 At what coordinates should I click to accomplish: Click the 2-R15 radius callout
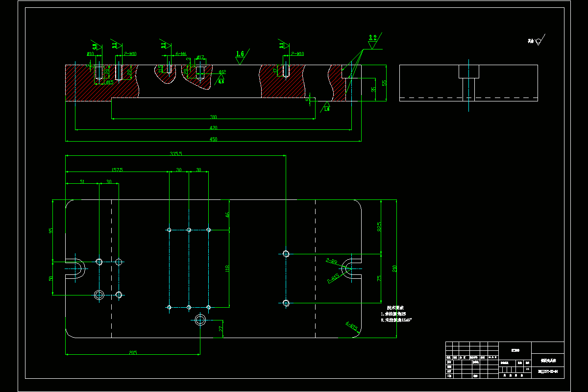[333, 279]
